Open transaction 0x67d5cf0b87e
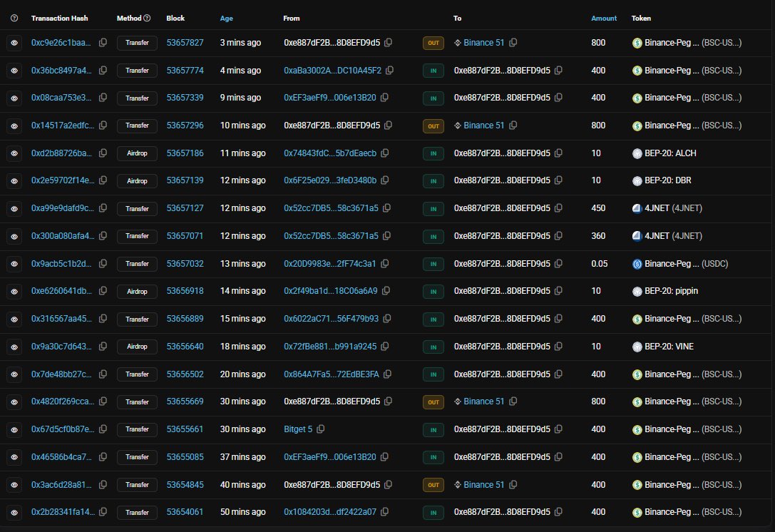775x532 pixels. click(63, 429)
